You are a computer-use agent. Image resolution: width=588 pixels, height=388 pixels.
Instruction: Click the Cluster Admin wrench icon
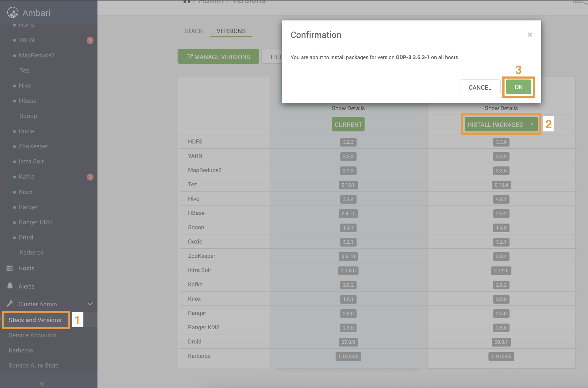pos(10,304)
